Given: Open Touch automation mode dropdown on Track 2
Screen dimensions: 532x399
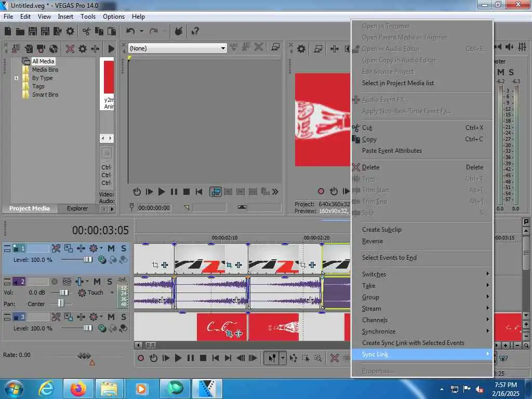Looking at the screenshot, I should point(112,292).
